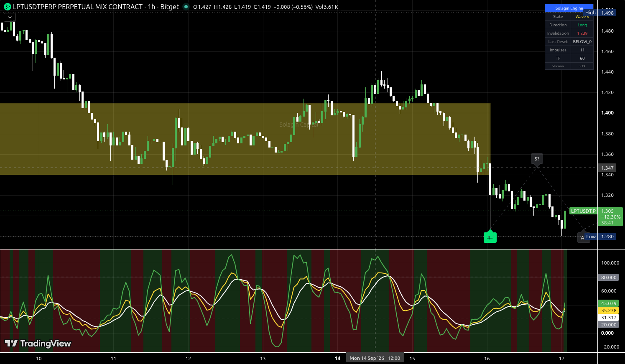Viewport: 625px width, 364px height.
Task: Select the '5?' projected wave label
Action: pos(537,159)
